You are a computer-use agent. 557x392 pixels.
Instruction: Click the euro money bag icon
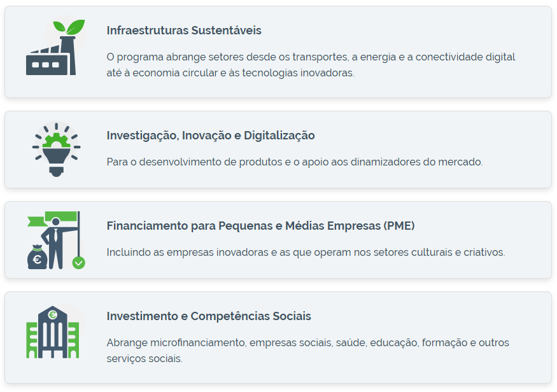coord(37,256)
